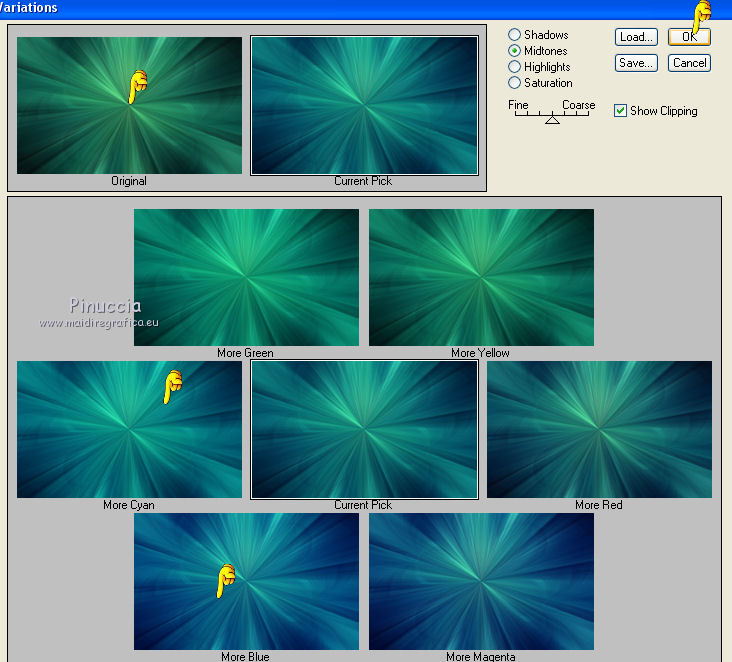Click the More Green thumbnail
Viewport: 732px width, 662px height.
(246, 278)
